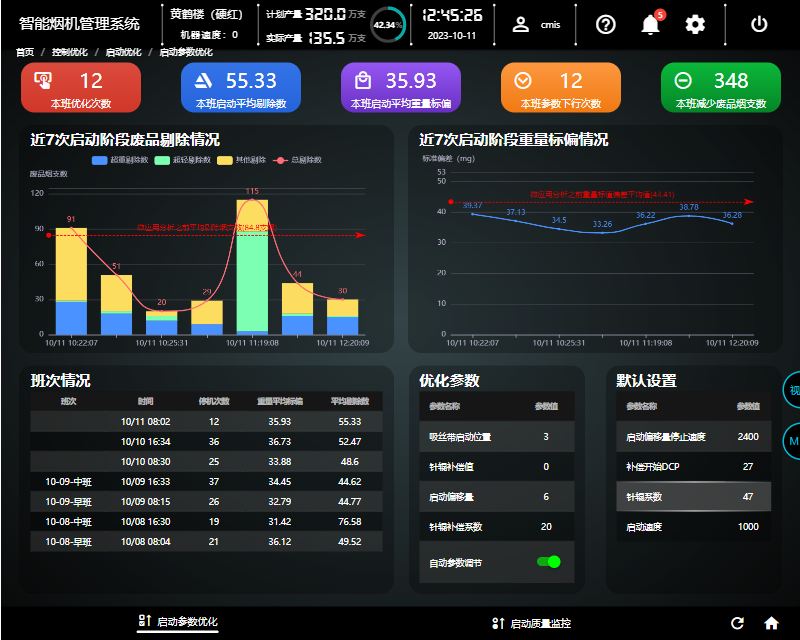Toggle the 自动参数调节 switch
Screen dimensions: 800x640
point(548,562)
